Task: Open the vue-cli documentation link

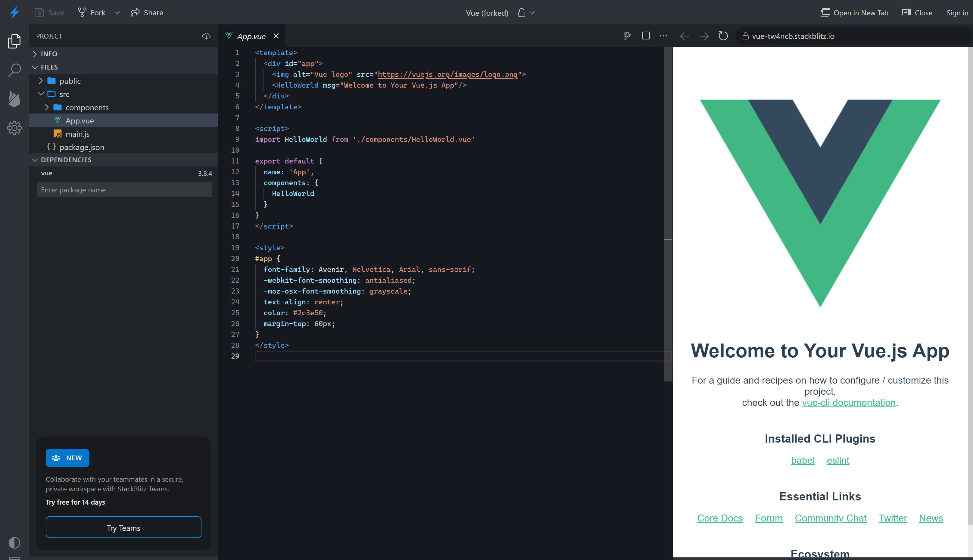Action: click(848, 402)
